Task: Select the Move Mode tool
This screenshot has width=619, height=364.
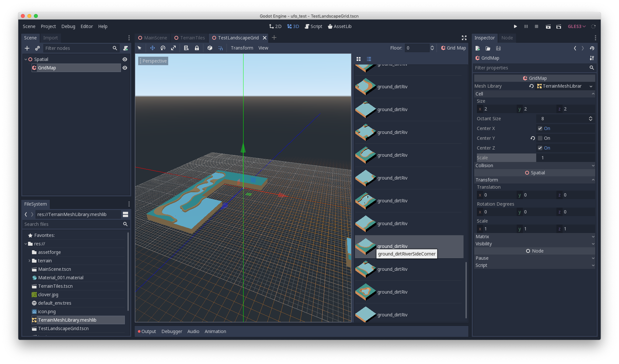Action: pyautogui.click(x=152, y=48)
